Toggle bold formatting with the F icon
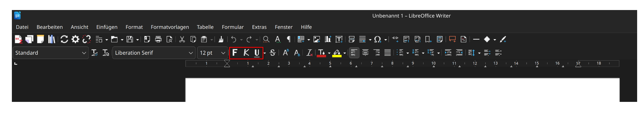Viewport: 644px width, 121px height. click(x=235, y=53)
